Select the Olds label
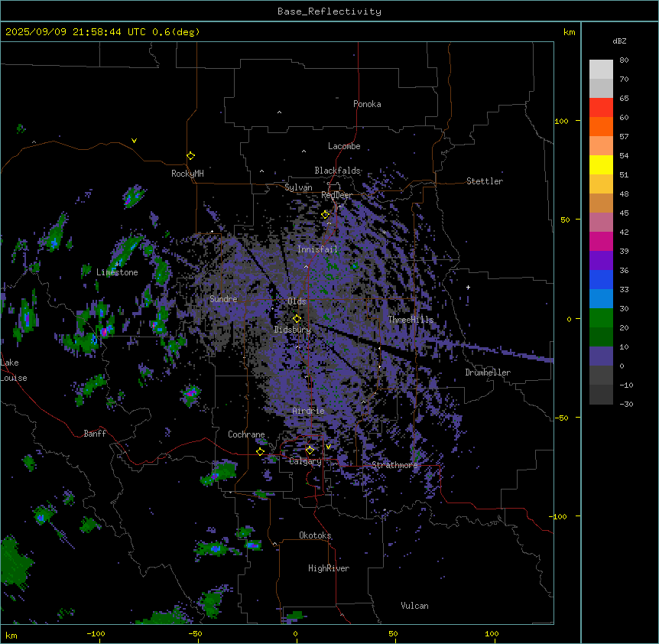659x644 pixels. point(297,301)
